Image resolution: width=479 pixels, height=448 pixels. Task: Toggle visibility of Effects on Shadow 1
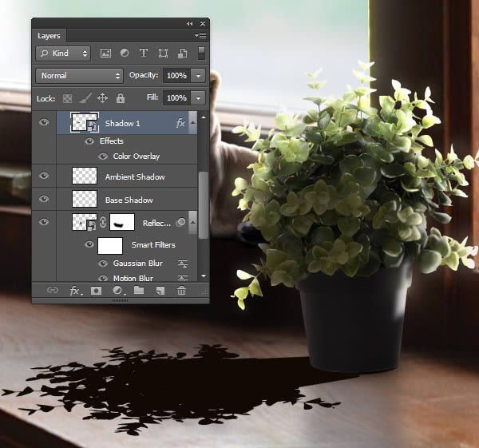tap(89, 141)
